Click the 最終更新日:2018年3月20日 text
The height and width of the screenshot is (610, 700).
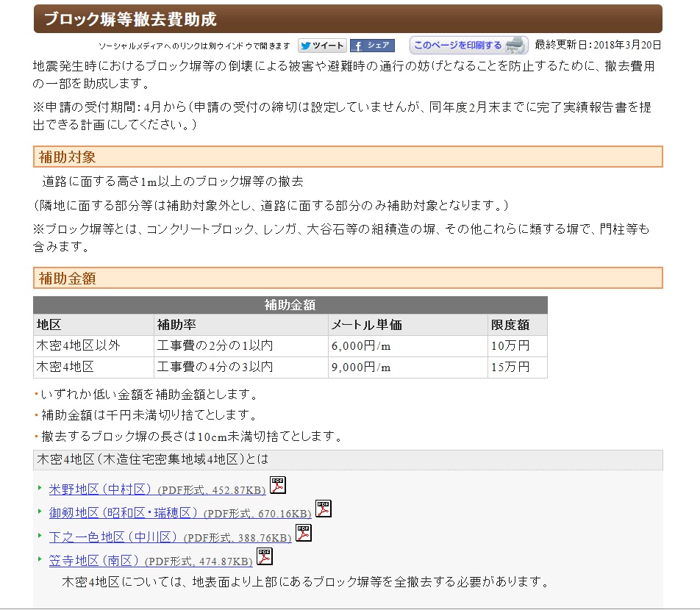click(598, 45)
